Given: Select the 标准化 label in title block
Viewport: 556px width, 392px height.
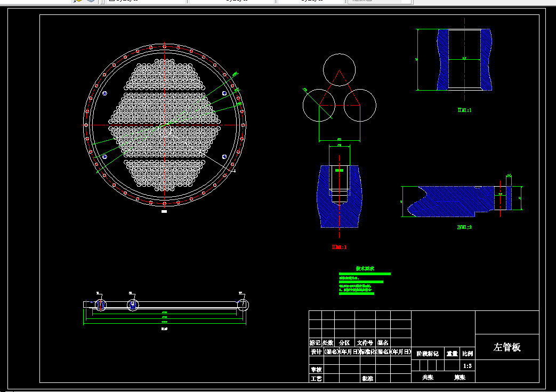Looking at the screenshot, I should point(368,351).
